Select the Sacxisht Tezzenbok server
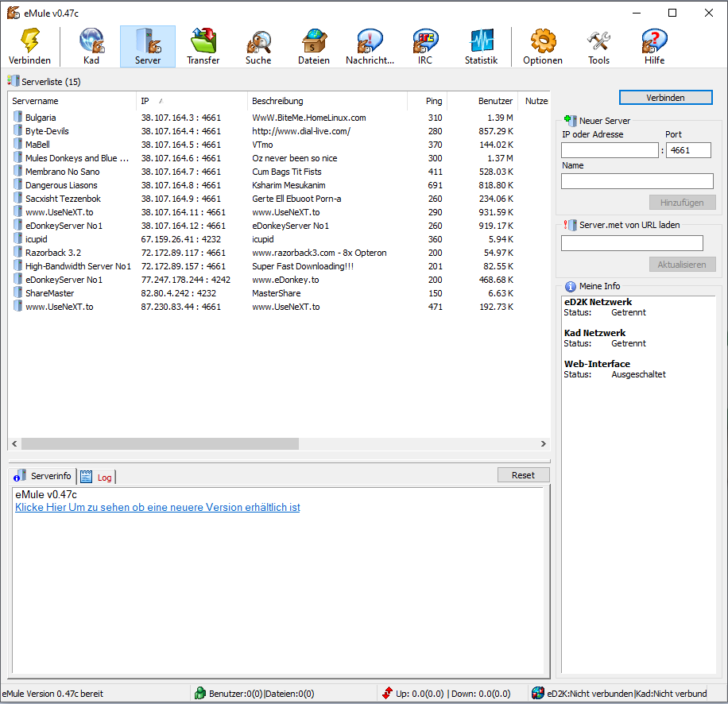Screen dimensions: 728x704 [x=279, y=198]
